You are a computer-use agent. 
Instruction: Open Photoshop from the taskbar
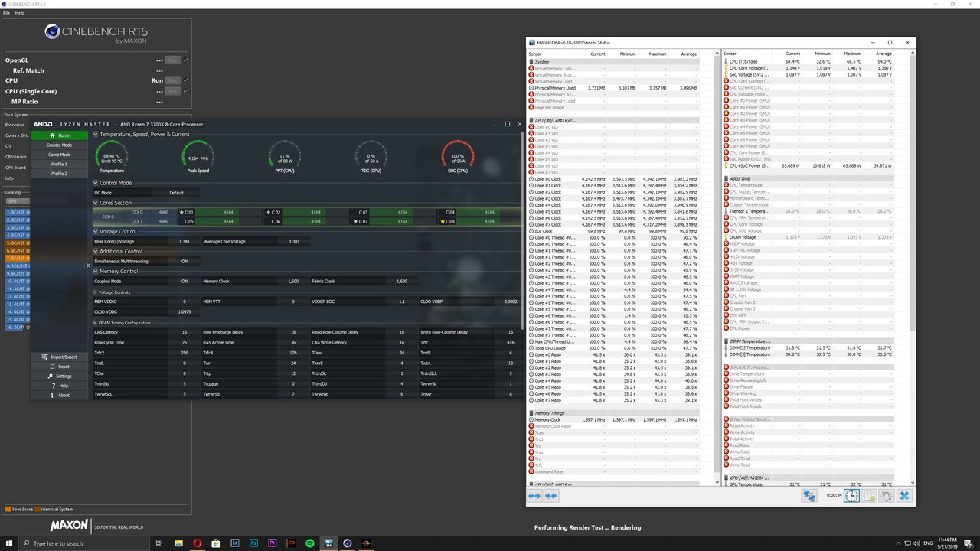[253, 543]
